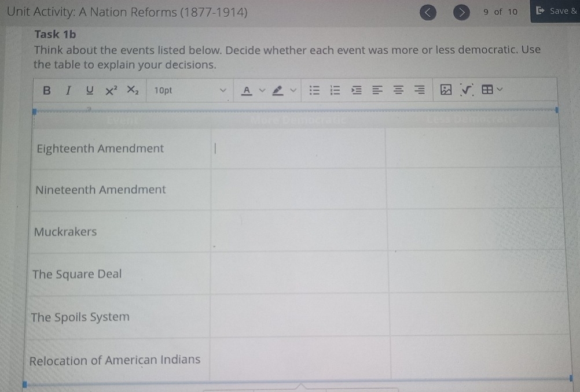
Task: Toggle underline text formatting
Action: 89,90
